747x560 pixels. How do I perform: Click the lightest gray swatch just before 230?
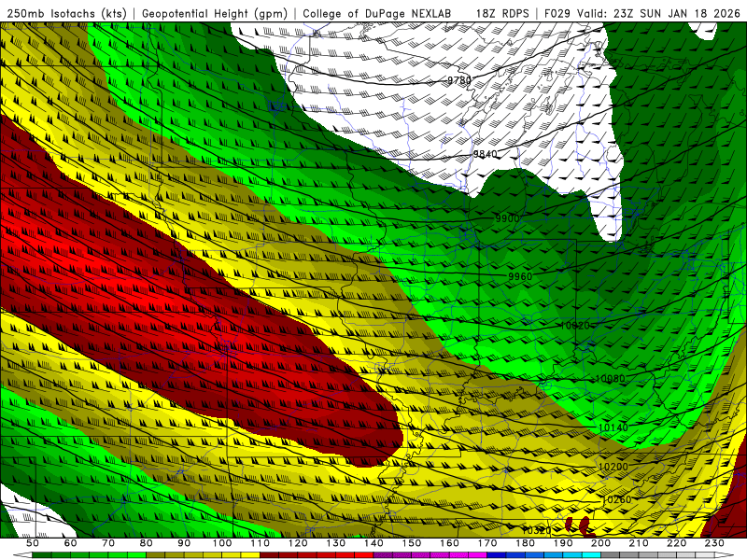[705, 555]
